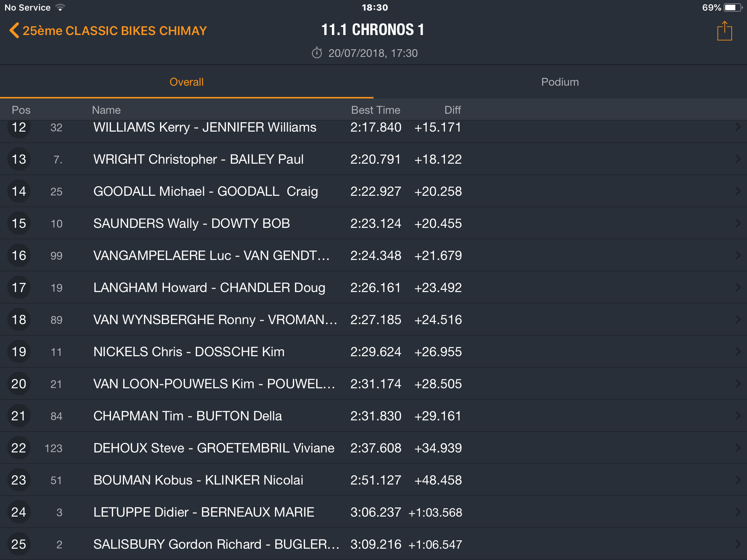Tap the battery indicator icon

pyautogui.click(x=733, y=7)
